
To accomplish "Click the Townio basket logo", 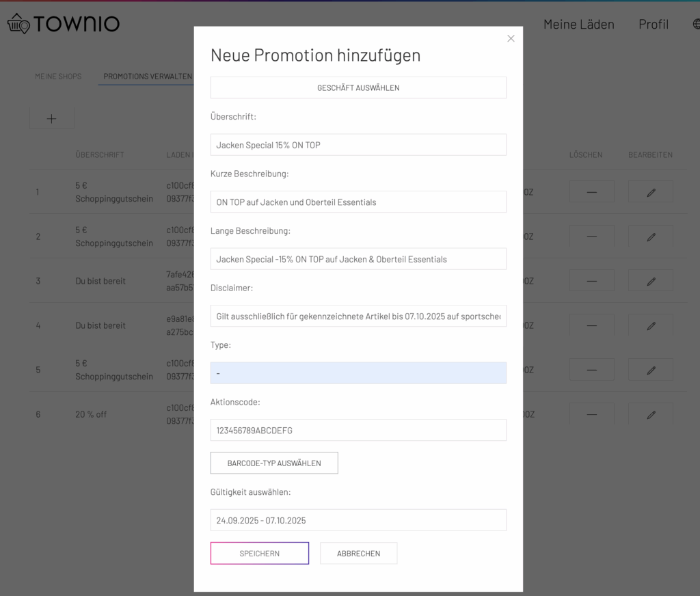I will 18,24.
